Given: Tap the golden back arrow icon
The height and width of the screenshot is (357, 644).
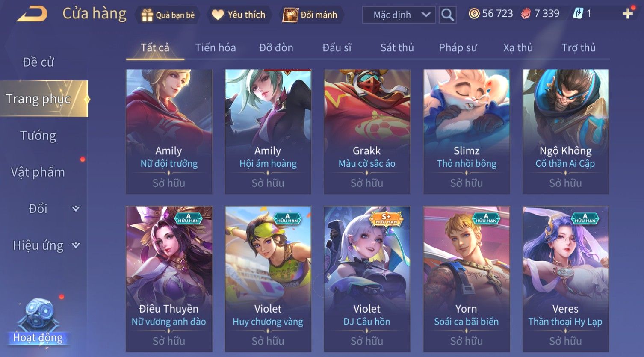Looking at the screenshot, I should 32,14.
